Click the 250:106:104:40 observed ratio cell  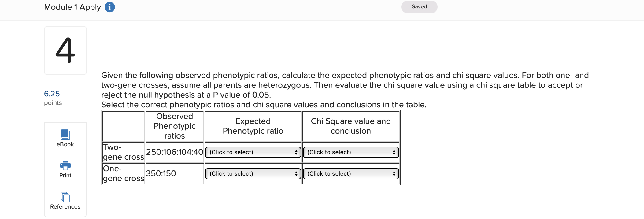pyautogui.click(x=175, y=152)
